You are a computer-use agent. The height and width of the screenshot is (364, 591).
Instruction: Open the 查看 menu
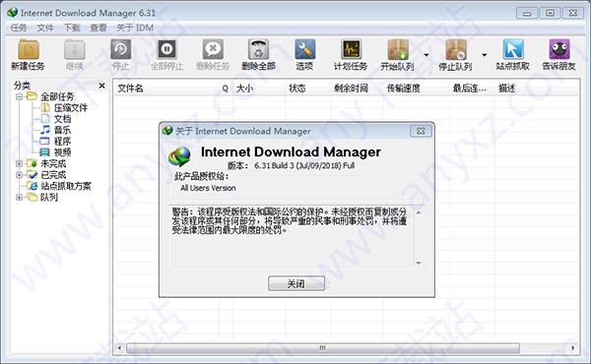point(98,28)
